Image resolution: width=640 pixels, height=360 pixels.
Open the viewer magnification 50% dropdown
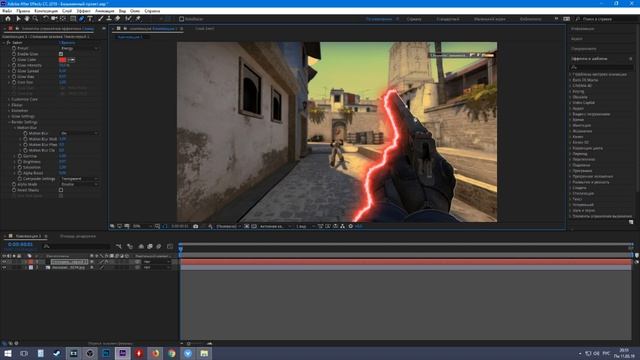click(142, 226)
